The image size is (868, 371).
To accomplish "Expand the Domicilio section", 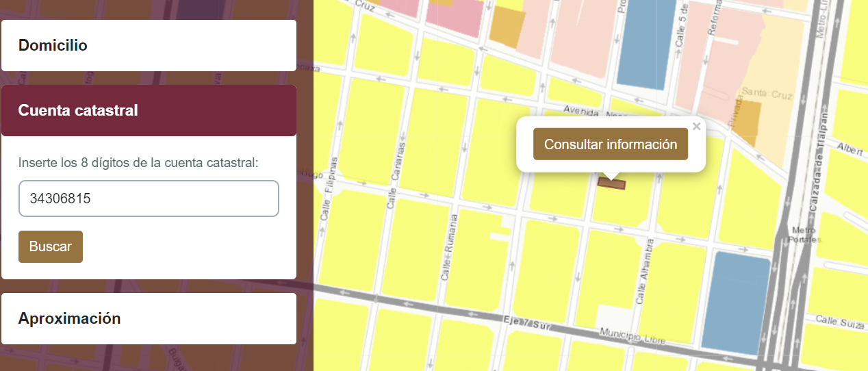I will (149, 45).
